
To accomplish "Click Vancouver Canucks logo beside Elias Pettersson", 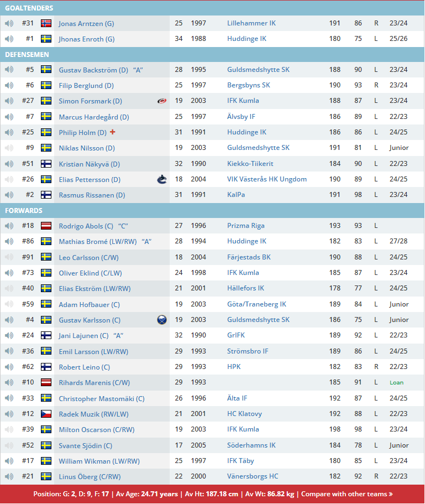I will [162, 179].
